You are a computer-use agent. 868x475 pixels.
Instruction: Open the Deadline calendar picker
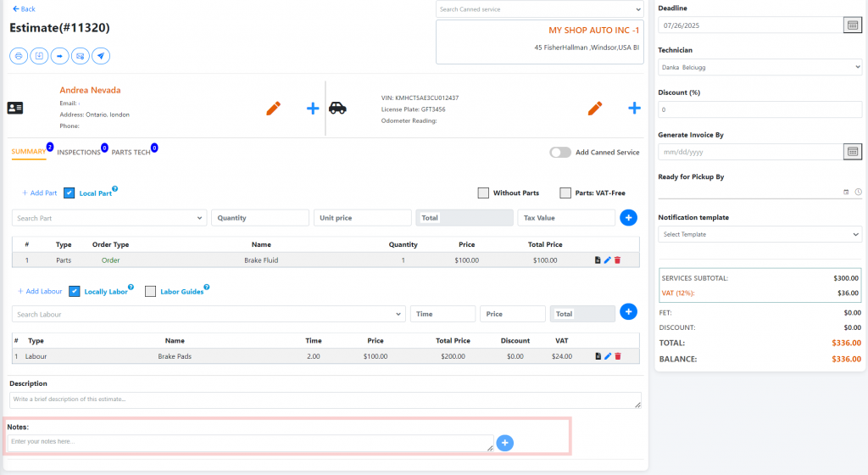(x=853, y=25)
